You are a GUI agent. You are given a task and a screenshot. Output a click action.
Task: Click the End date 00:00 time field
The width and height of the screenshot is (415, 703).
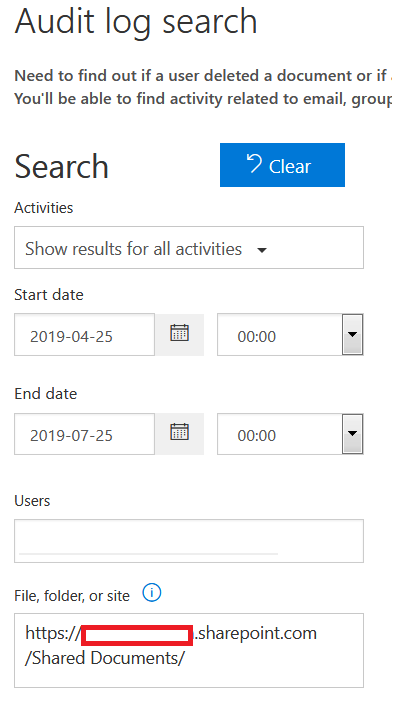click(x=280, y=434)
